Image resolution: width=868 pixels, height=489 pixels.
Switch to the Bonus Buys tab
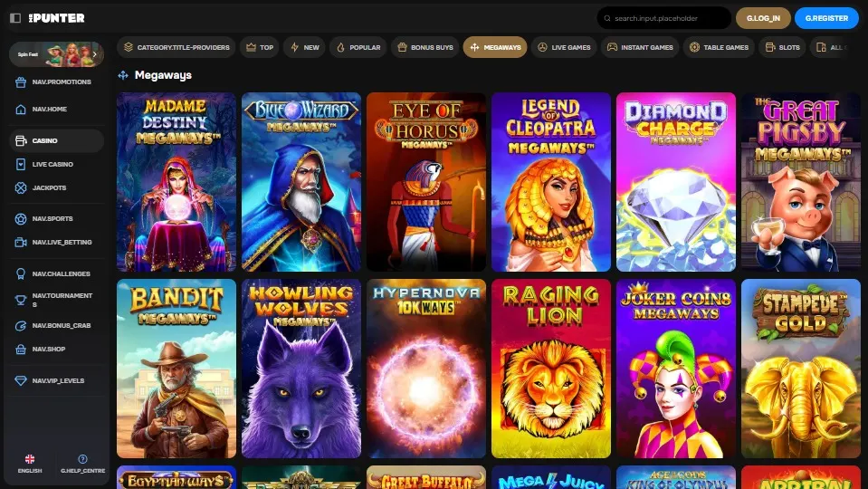click(x=425, y=48)
